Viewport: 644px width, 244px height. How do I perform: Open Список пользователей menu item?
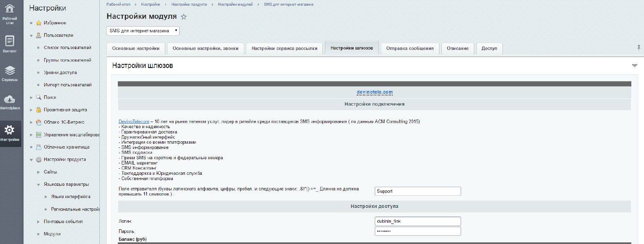coord(67,47)
